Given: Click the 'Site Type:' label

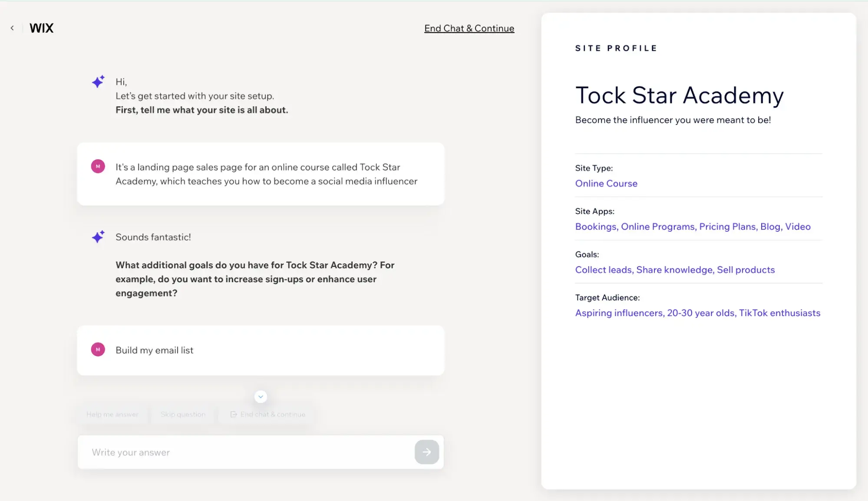Looking at the screenshot, I should click(594, 168).
